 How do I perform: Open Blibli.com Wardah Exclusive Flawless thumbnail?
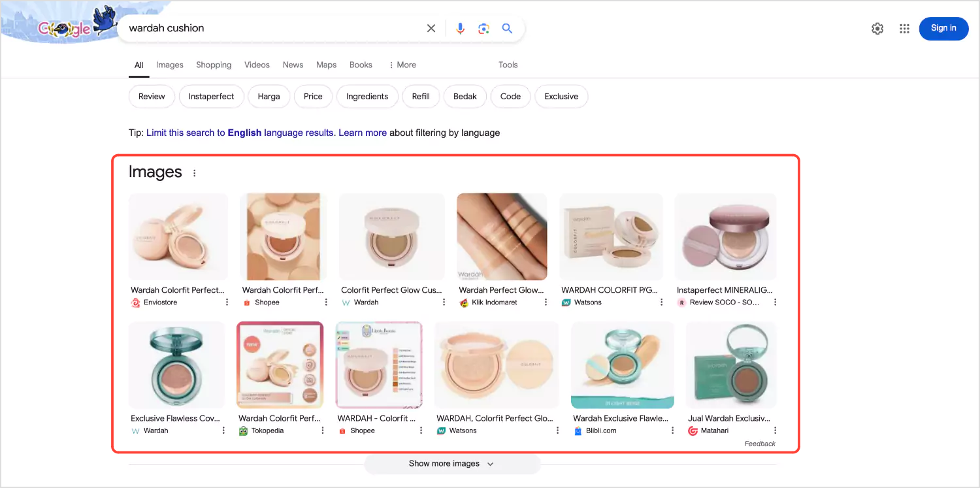[x=623, y=365]
